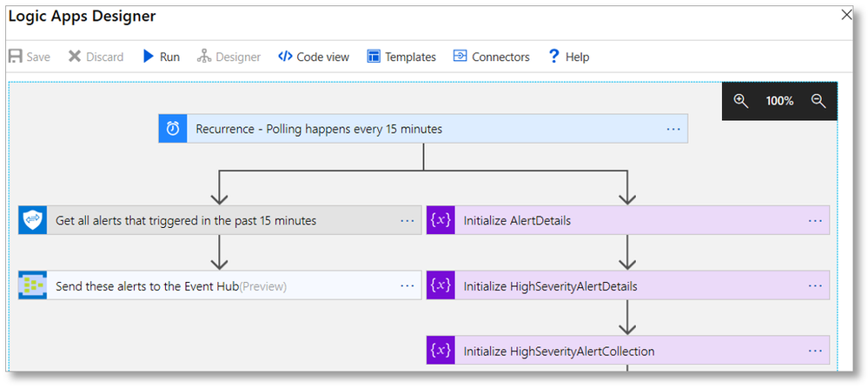Click the Initialize HighSeverityAlertDetails title text
868x388 pixels.
550,286
